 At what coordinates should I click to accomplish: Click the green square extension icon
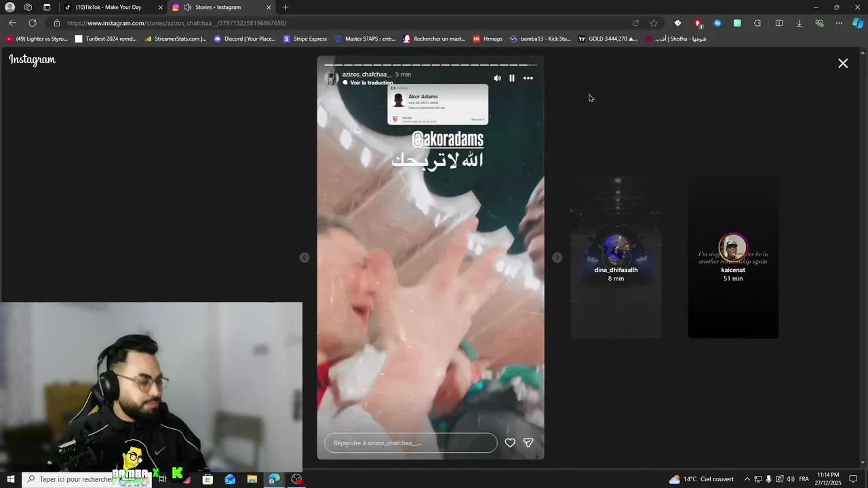pos(737,23)
